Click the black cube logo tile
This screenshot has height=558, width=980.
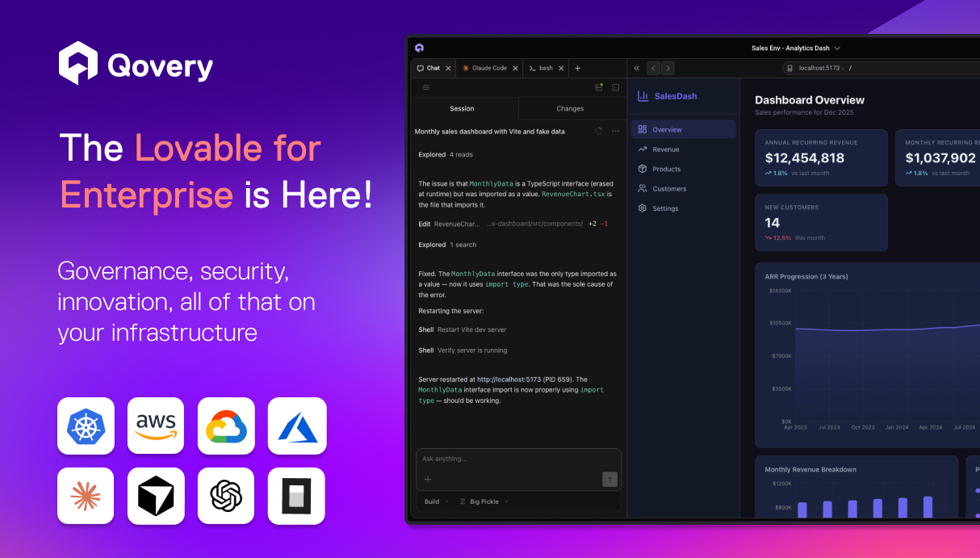156,496
